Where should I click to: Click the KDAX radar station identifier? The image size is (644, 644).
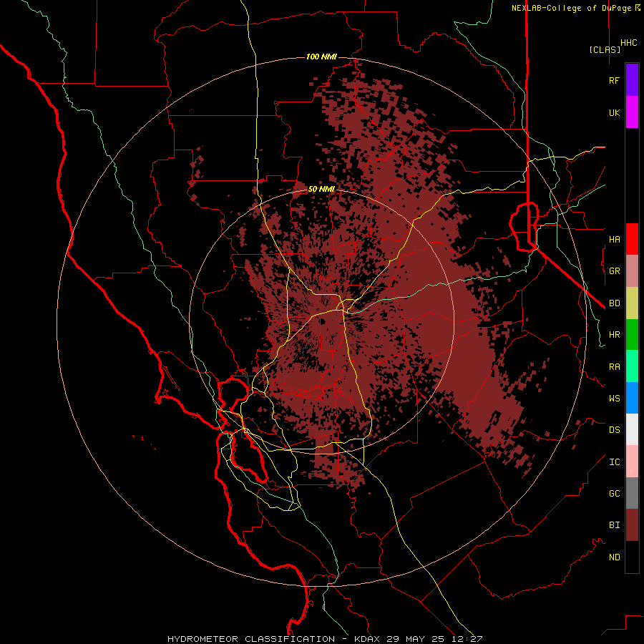[366, 639]
